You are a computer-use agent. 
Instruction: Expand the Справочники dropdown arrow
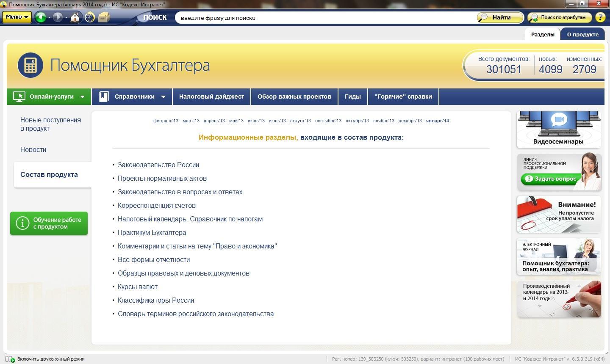pos(163,97)
